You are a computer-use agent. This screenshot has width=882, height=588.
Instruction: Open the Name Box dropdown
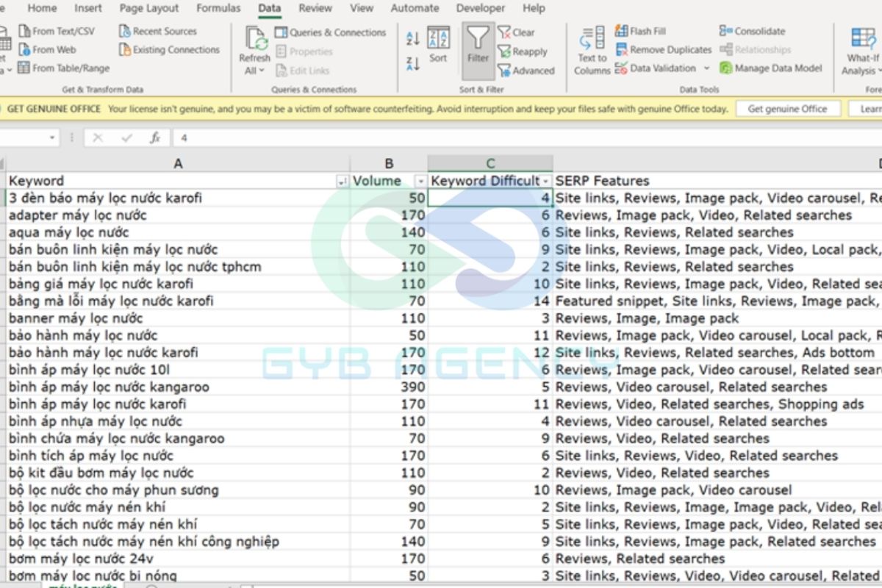pos(52,137)
